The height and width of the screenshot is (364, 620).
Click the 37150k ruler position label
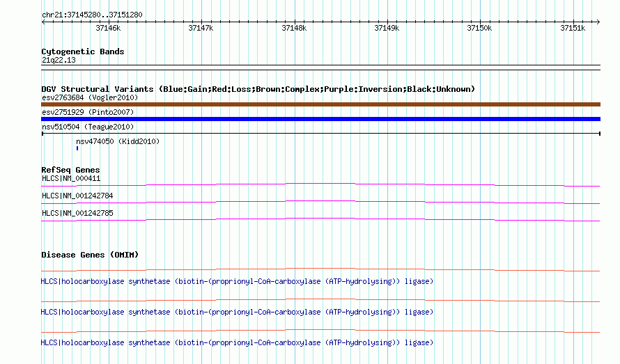point(479,28)
